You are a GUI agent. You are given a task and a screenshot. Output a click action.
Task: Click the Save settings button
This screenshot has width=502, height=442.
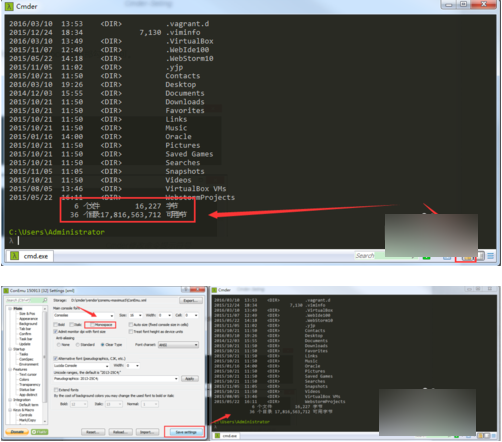coord(186,432)
